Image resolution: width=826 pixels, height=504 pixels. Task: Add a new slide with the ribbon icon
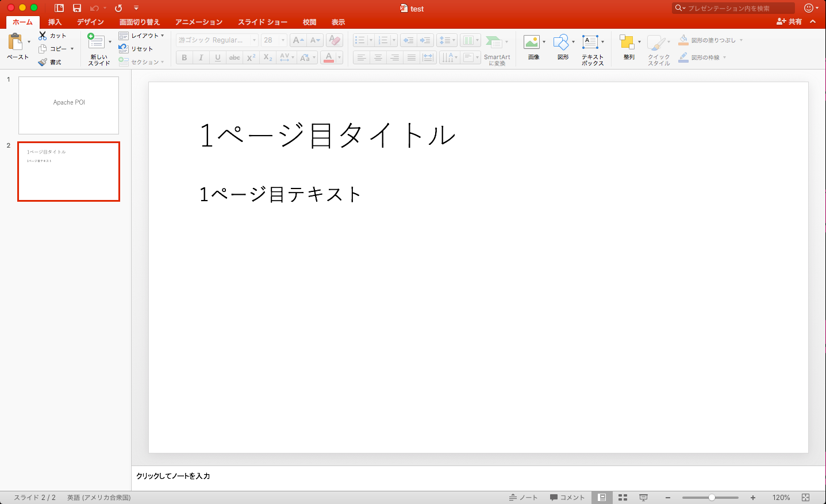point(95,41)
